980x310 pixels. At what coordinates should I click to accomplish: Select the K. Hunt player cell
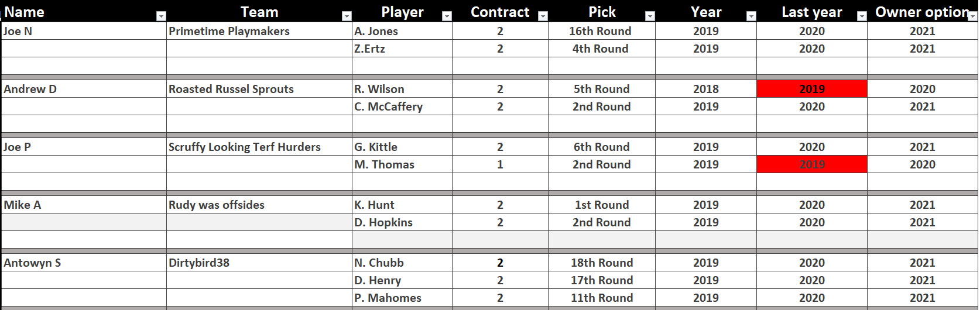click(x=402, y=205)
